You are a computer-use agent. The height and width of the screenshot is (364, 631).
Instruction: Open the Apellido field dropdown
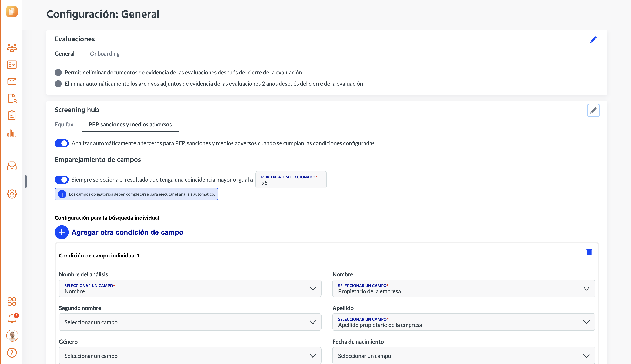coord(464,322)
